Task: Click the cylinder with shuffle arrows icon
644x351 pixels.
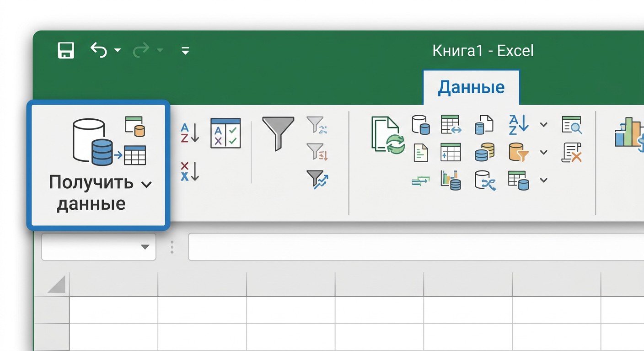Action: [x=485, y=180]
